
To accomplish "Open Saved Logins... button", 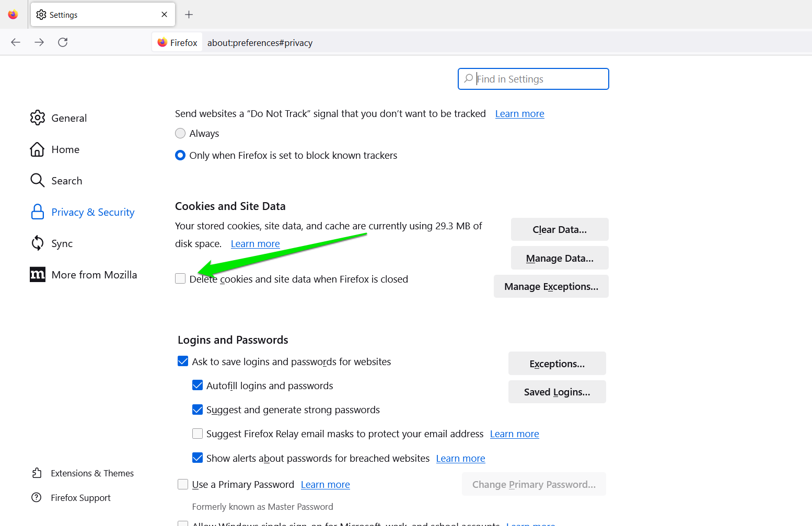I will click(557, 392).
